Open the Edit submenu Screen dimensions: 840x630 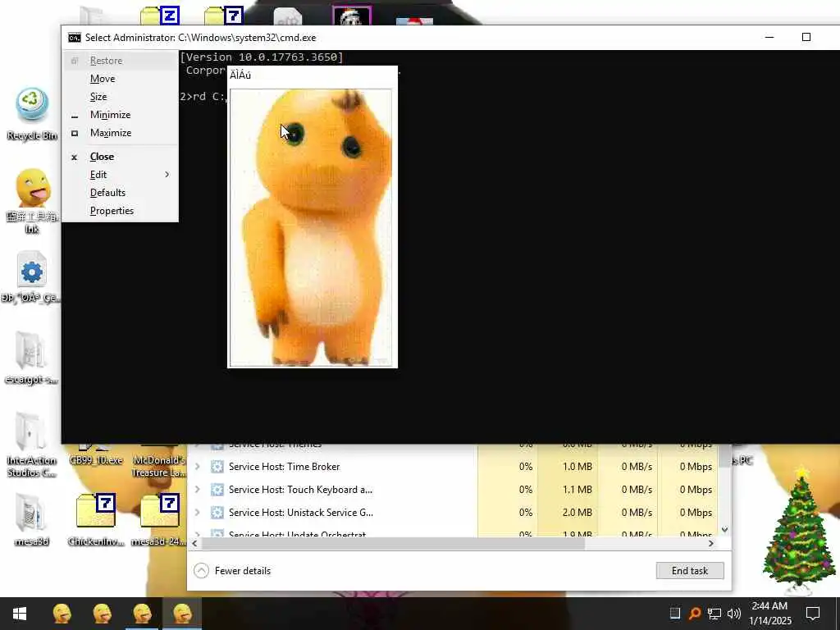120,175
